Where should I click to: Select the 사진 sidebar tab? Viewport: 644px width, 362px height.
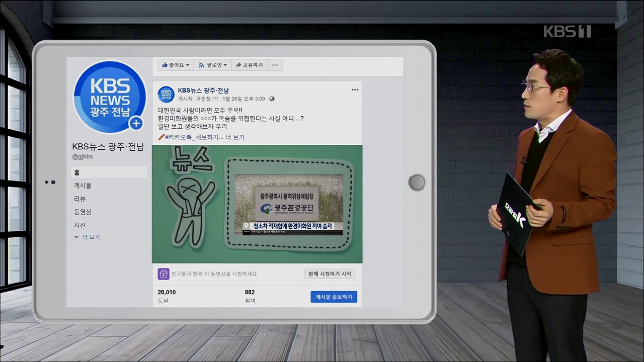(x=79, y=225)
